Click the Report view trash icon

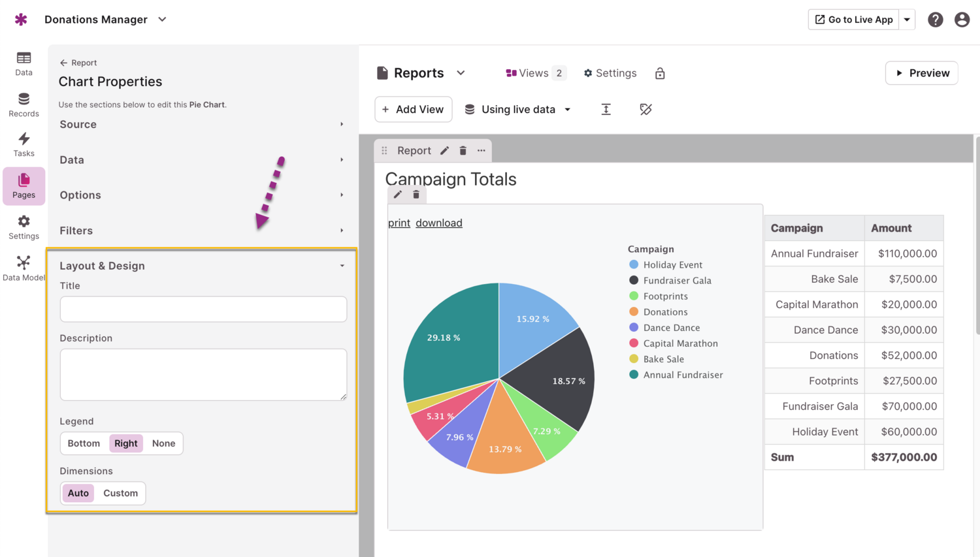tap(463, 151)
